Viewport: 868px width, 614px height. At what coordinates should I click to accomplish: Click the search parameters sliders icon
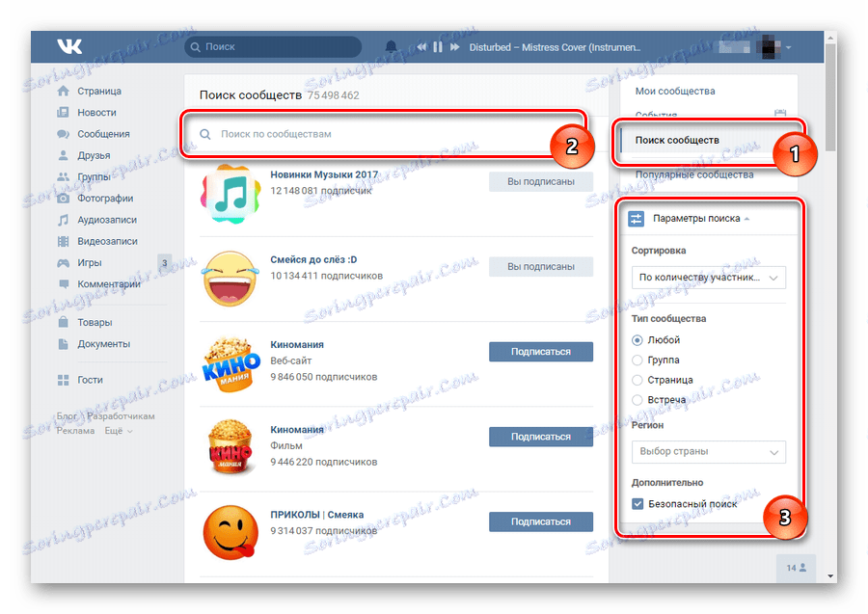pos(635,219)
